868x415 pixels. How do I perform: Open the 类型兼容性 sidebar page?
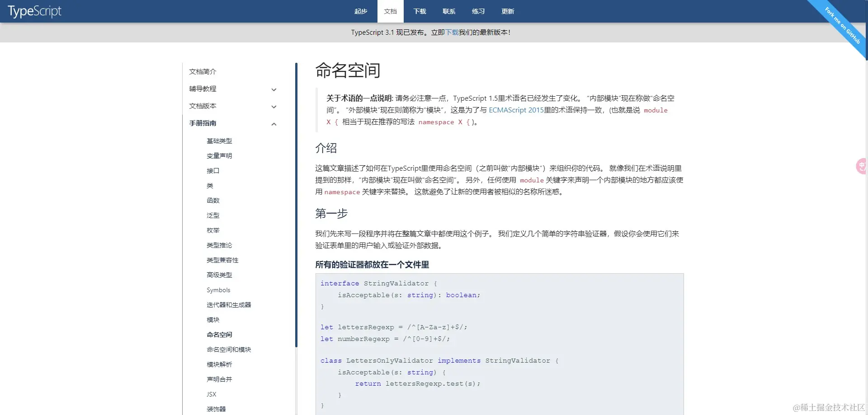(x=222, y=260)
